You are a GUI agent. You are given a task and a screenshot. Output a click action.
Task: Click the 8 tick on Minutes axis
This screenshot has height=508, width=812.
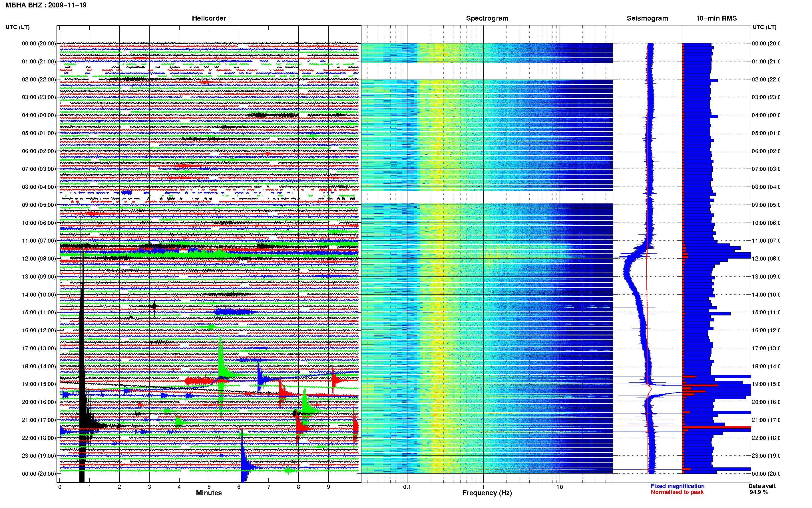click(x=298, y=487)
